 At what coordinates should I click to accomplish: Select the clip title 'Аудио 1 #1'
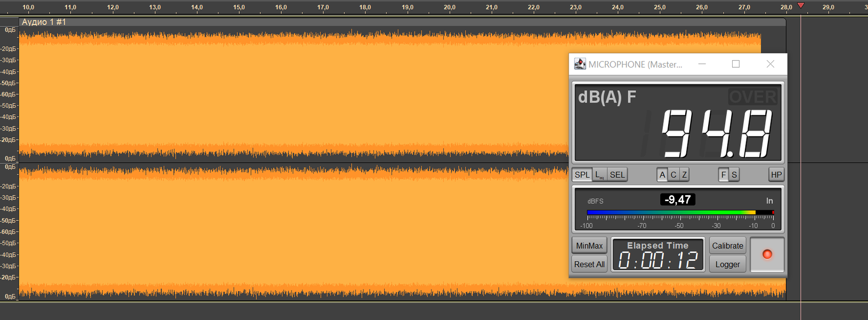click(x=44, y=22)
